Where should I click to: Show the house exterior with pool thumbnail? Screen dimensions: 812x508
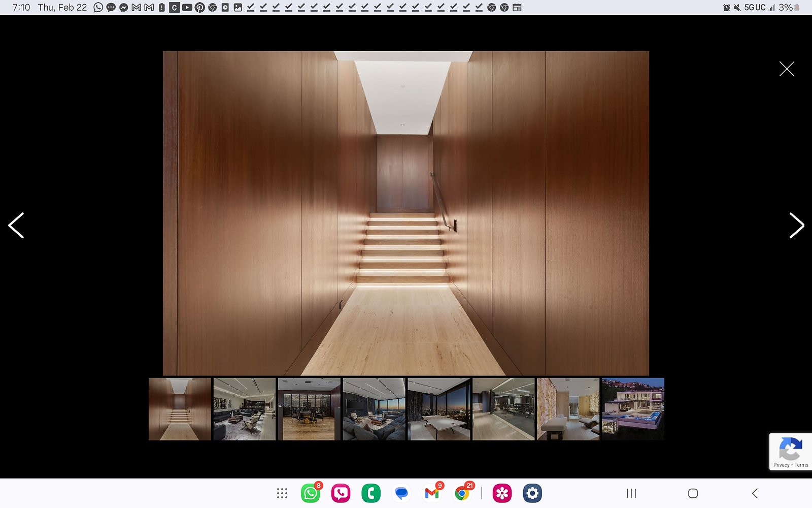(x=633, y=409)
